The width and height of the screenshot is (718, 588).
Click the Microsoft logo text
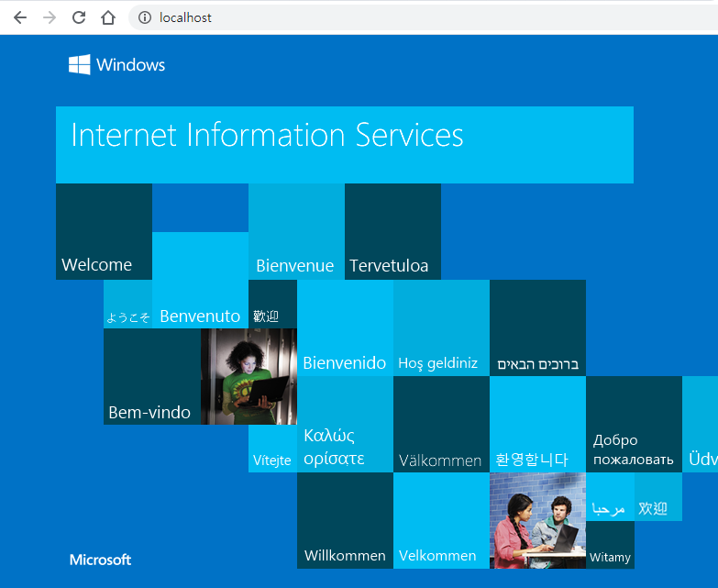tap(100, 560)
